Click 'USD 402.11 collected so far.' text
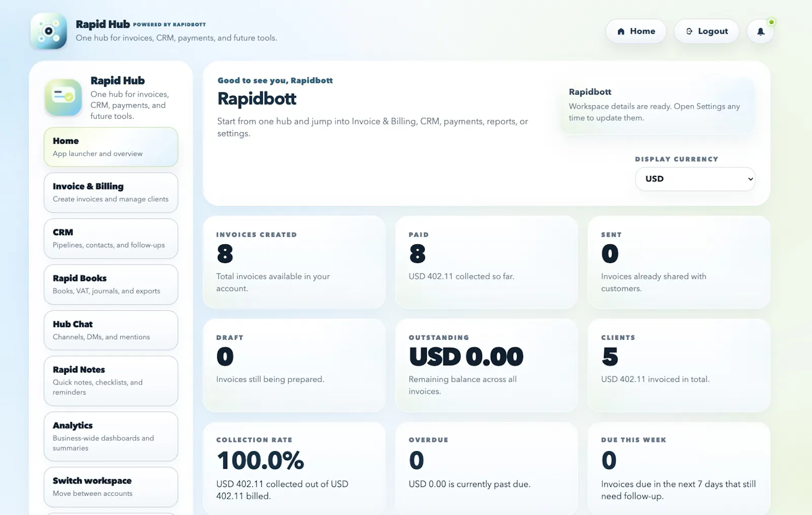Image resolution: width=812 pixels, height=515 pixels. [x=461, y=276]
